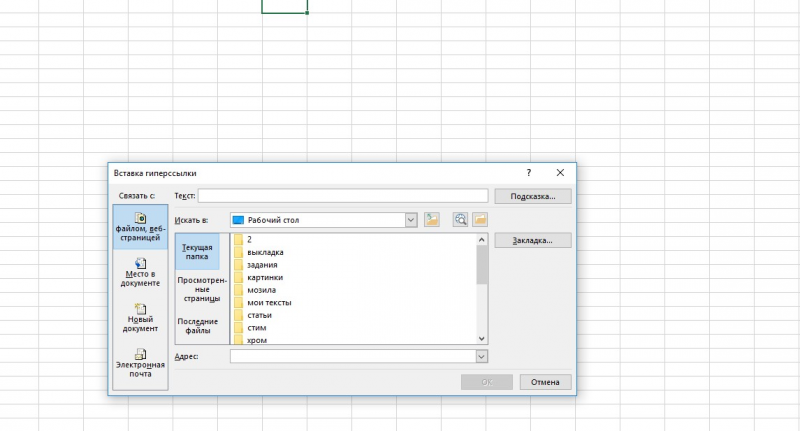Go up one folder level icon
800x431 pixels.
(x=432, y=220)
